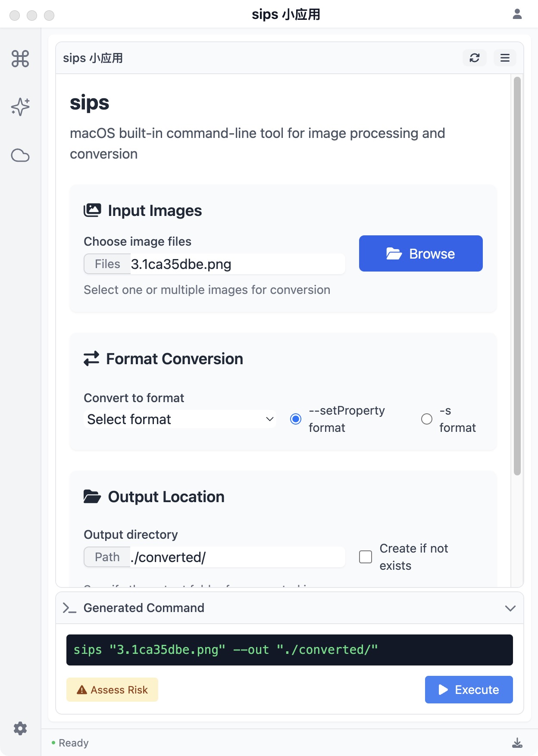
Task: Click the 'Select one or multiple images' hint
Action: [207, 290]
